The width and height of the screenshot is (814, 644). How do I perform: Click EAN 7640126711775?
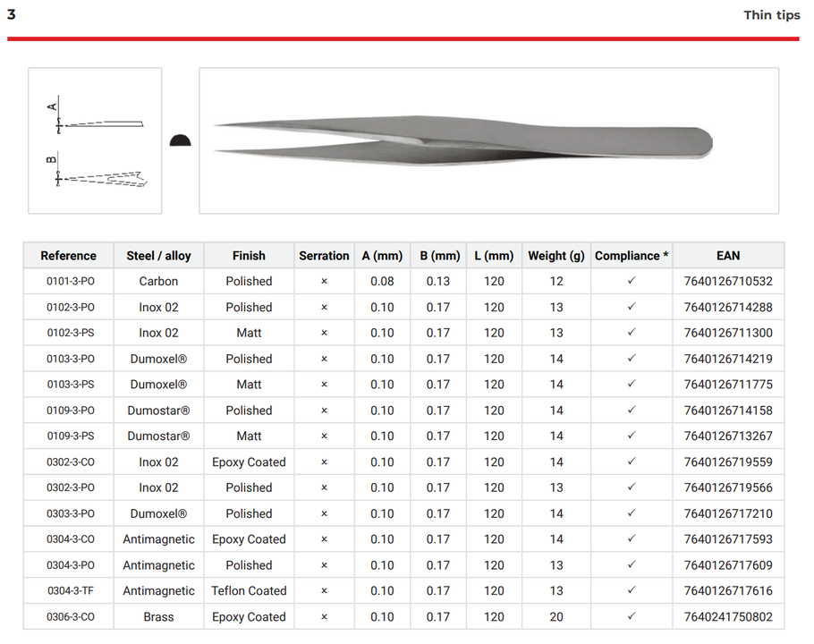point(728,385)
